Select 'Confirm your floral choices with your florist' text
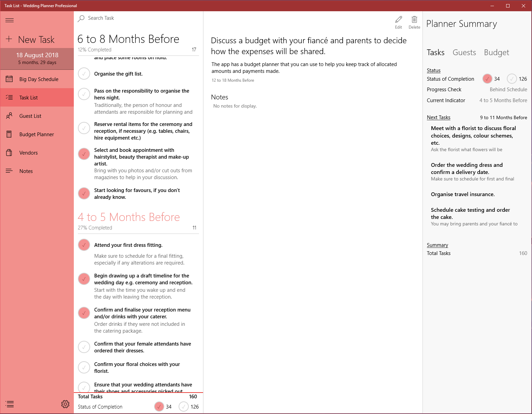 [x=137, y=368]
